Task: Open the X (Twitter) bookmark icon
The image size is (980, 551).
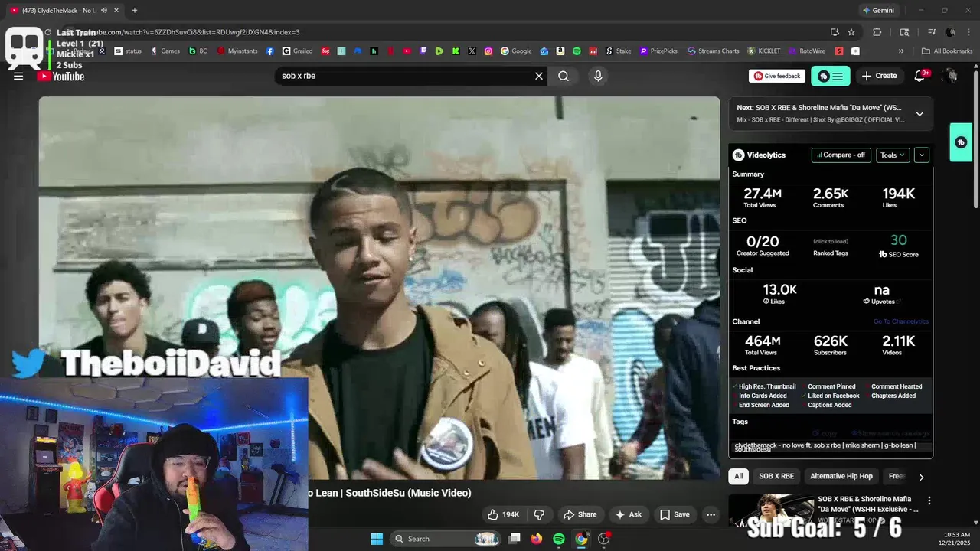Action: click(x=472, y=51)
